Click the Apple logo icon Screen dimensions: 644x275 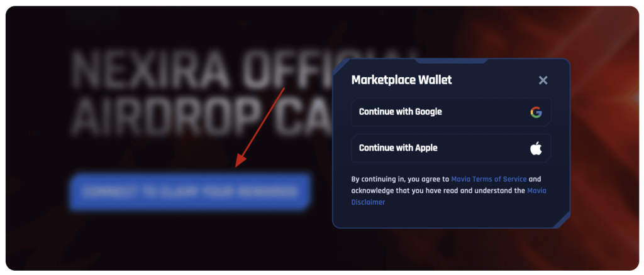(x=536, y=148)
